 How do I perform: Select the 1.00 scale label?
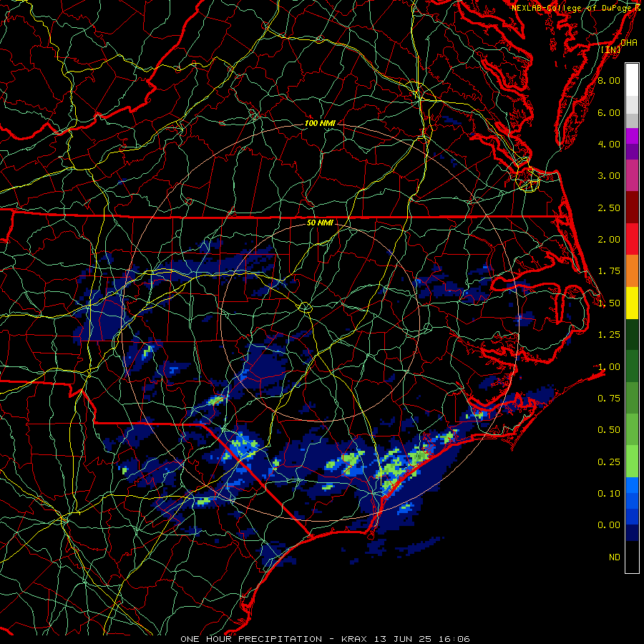609,367
